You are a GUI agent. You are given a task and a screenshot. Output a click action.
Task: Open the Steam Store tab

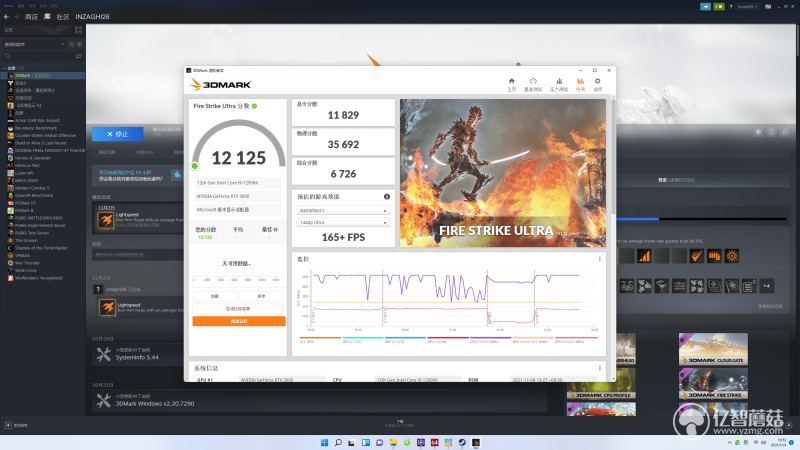31,17
